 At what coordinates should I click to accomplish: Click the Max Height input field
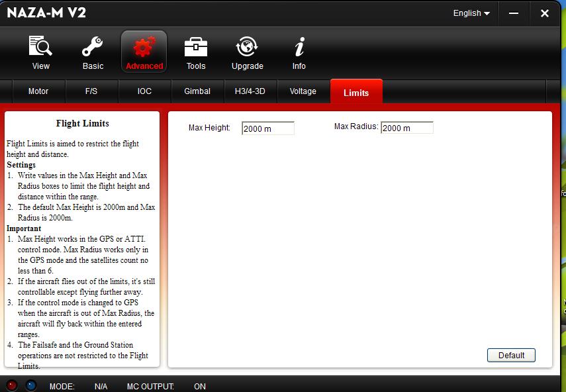click(x=267, y=128)
